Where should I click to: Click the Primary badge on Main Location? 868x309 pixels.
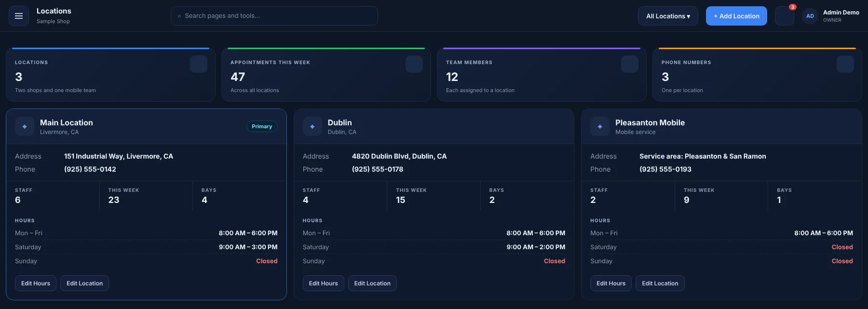pos(262,126)
